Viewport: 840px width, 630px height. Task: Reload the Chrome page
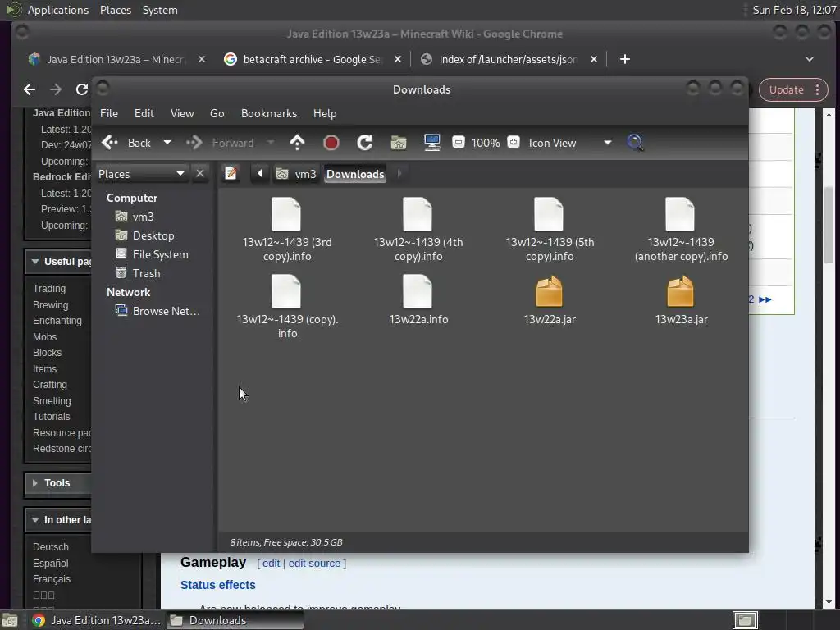click(81, 89)
